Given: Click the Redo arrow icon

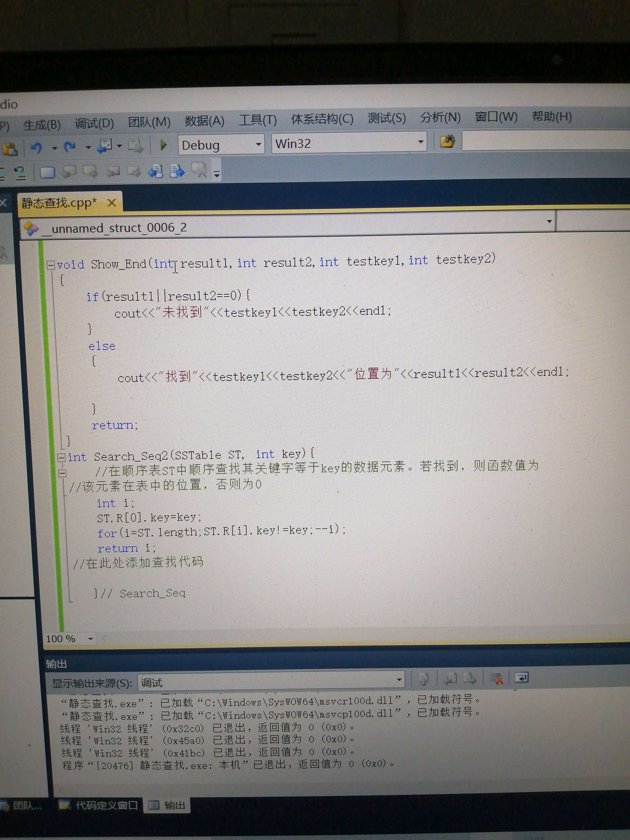Looking at the screenshot, I should tap(70, 147).
